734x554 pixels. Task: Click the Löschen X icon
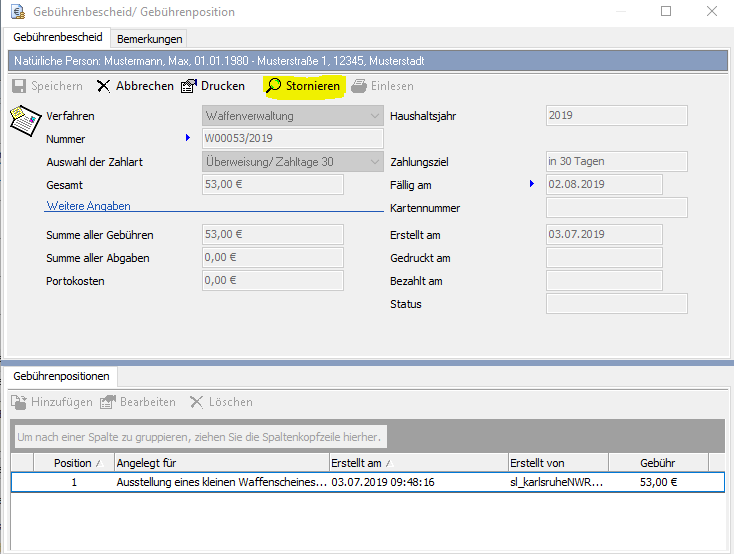tap(196, 402)
